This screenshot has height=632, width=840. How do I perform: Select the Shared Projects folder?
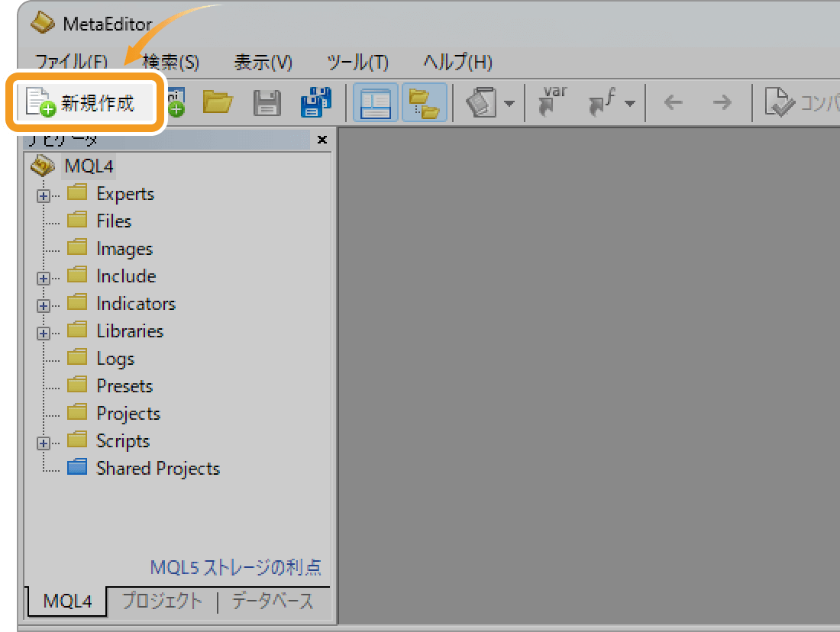[158, 469]
